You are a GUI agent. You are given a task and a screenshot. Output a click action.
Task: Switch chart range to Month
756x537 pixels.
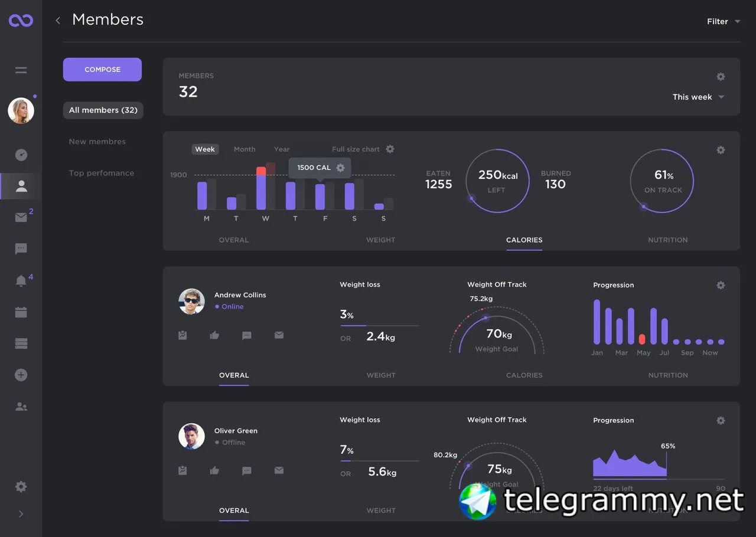pos(245,149)
